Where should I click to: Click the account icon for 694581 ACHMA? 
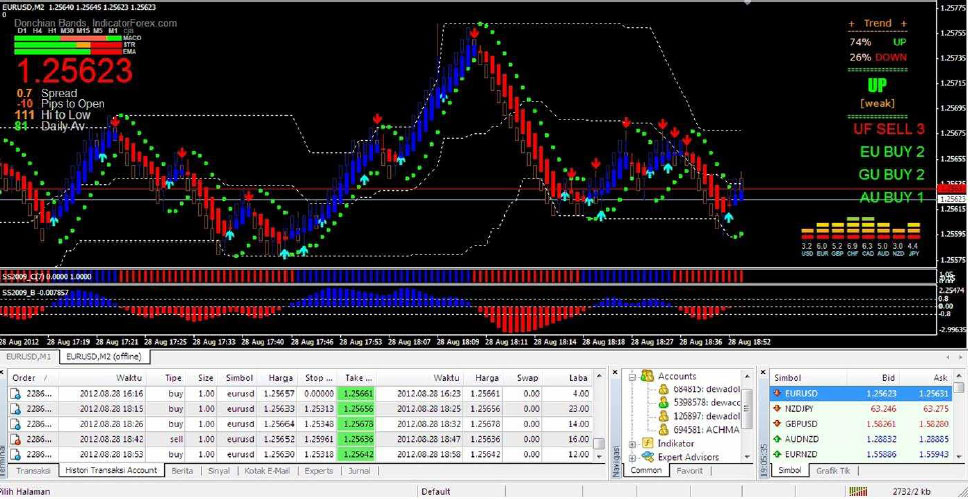[663, 430]
